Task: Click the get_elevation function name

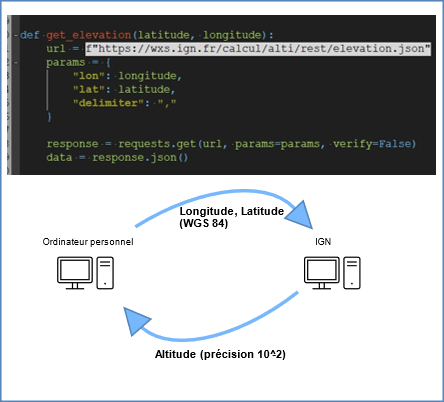Action: (89, 35)
